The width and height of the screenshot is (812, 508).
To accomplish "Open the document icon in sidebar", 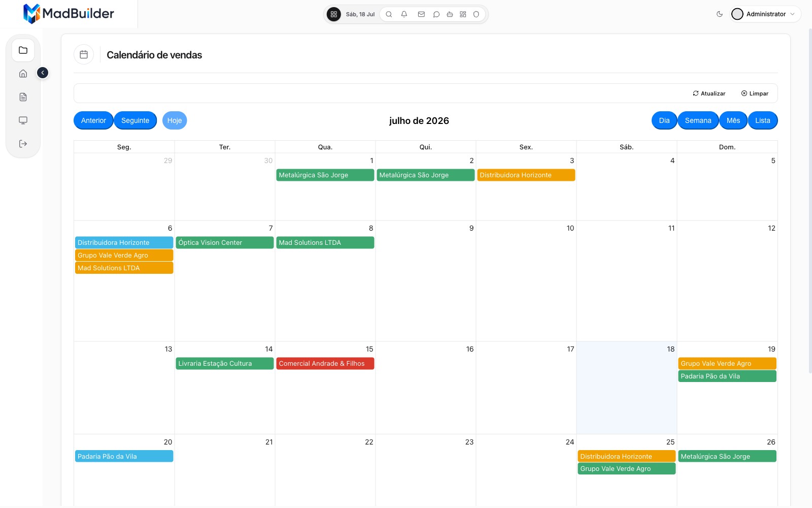I will [x=23, y=97].
